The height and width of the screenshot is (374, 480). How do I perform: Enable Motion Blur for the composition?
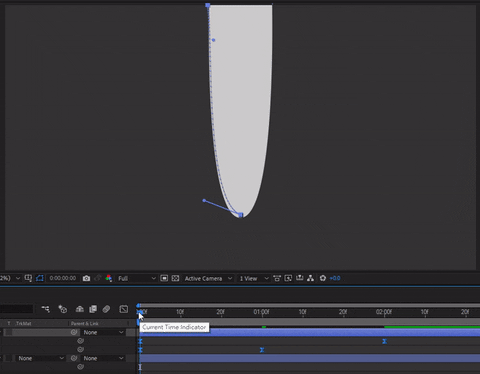(106, 309)
